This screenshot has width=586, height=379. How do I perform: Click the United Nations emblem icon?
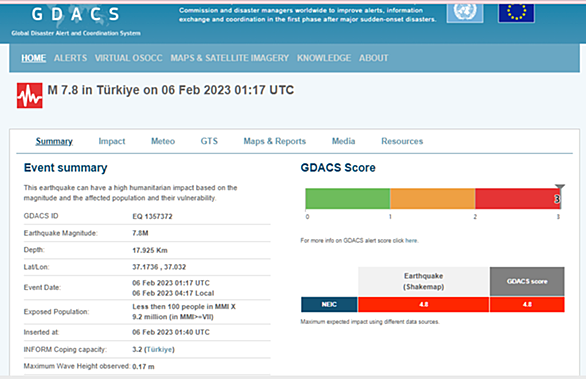pyautogui.click(x=465, y=12)
